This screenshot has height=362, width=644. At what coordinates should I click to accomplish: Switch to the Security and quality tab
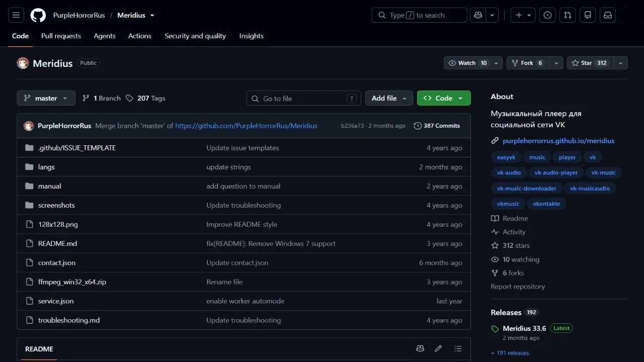tap(195, 36)
